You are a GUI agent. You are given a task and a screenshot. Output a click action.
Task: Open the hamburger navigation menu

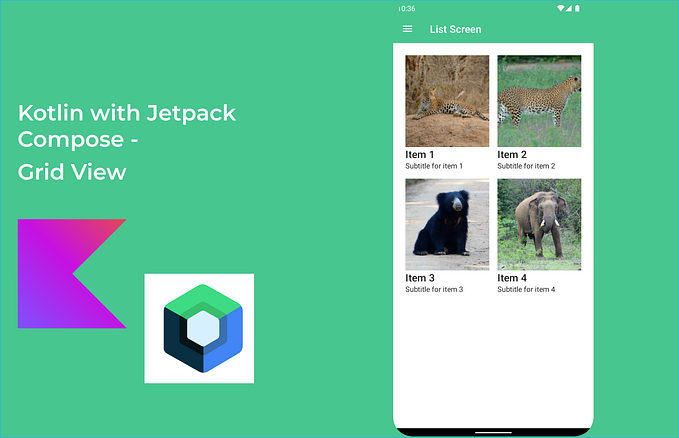pyautogui.click(x=407, y=29)
